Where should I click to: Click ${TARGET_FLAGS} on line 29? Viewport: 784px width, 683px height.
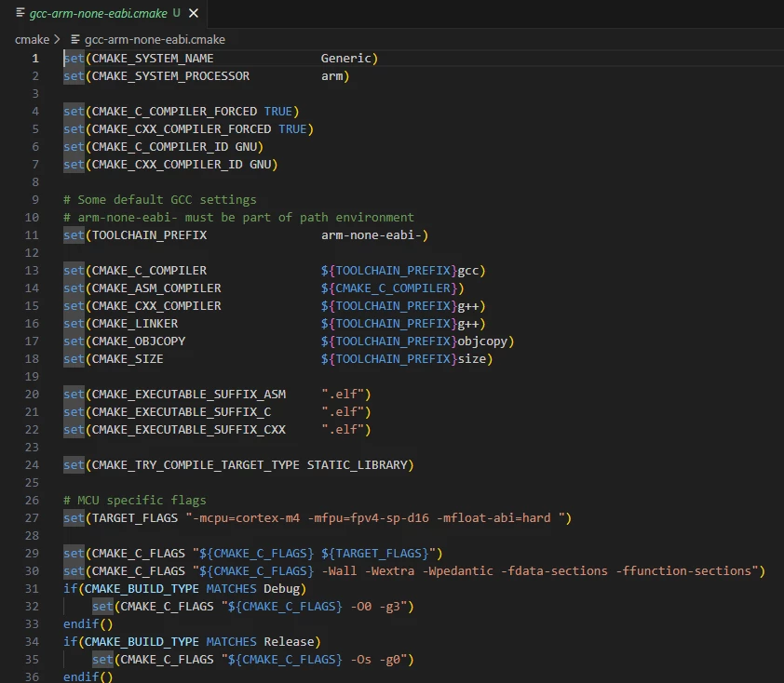click(x=375, y=554)
